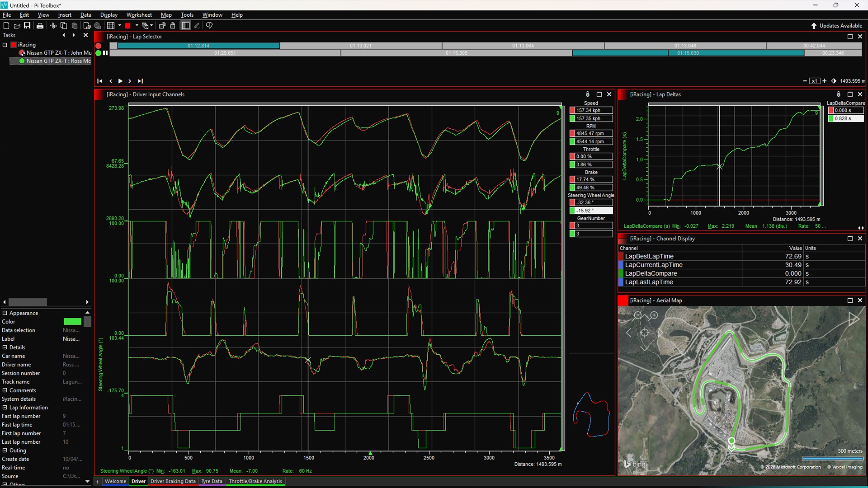
Task: Open the help balloon tool
Action: tap(209, 26)
